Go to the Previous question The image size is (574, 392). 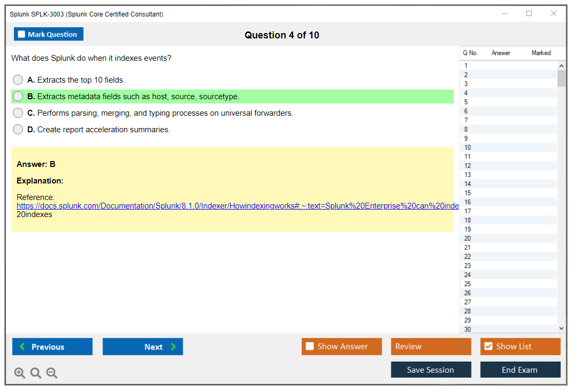coord(52,347)
